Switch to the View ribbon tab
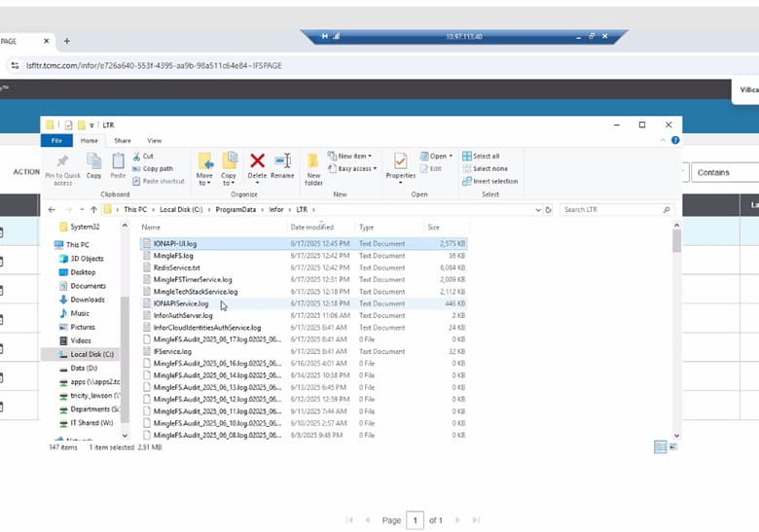This screenshot has width=759, height=532. pos(154,141)
